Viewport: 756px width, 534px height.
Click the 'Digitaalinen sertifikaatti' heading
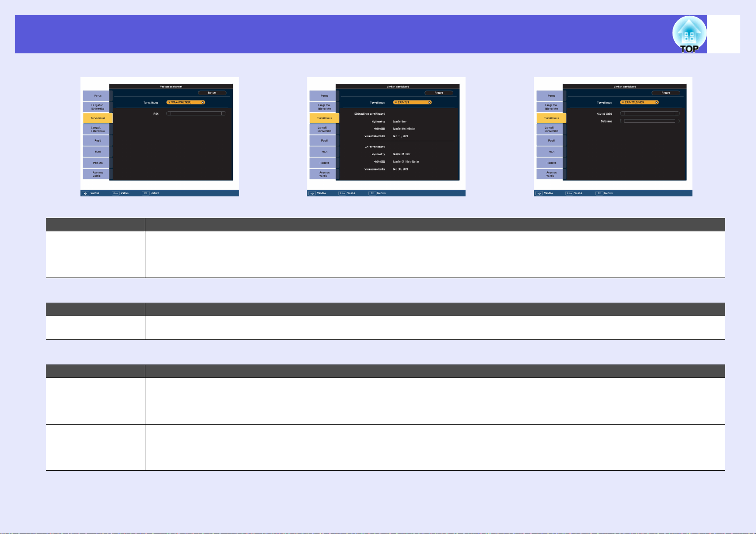(370, 114)
